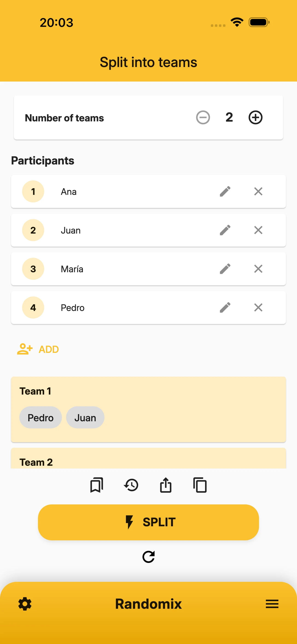297x644 pixels.
Task: Edit participant Ana with pencil icon
Action: 225,191
